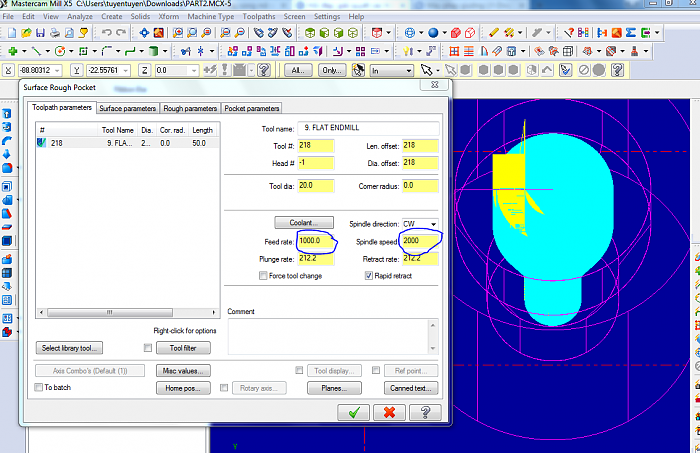
Task: Click the green plus create point icon
Action: pos(12,51)
